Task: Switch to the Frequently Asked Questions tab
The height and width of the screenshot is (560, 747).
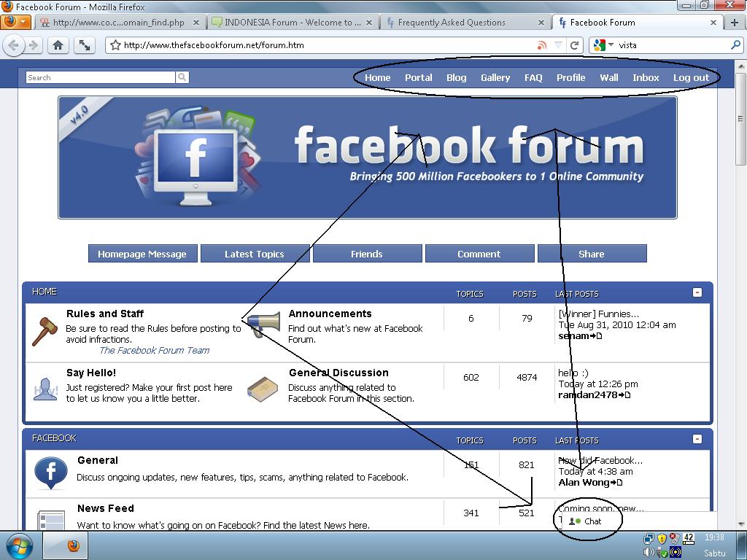Action: (x=466, y=23)
